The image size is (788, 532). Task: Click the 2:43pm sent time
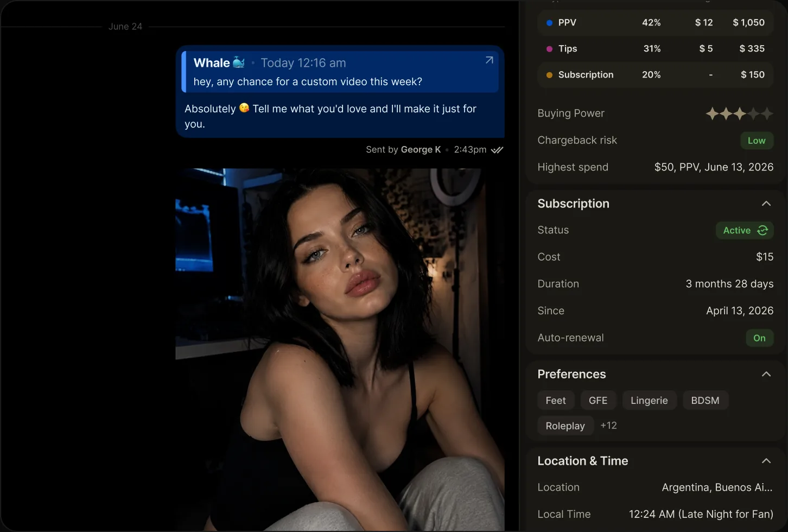470,150
